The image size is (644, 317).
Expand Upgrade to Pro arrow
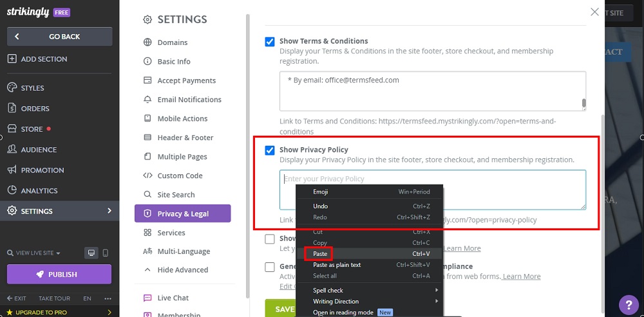click(x=109, y=312)
